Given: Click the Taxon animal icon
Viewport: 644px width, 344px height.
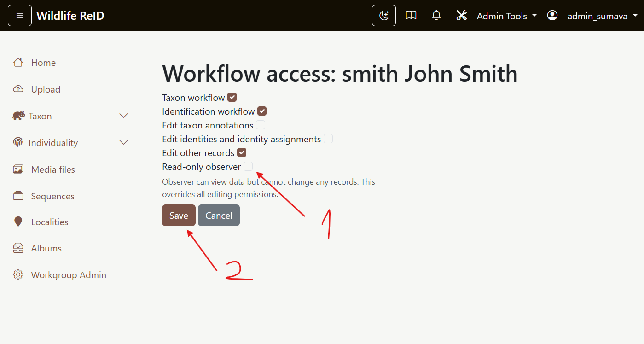Looking at the screenshot, I should (x=18, y=116).
